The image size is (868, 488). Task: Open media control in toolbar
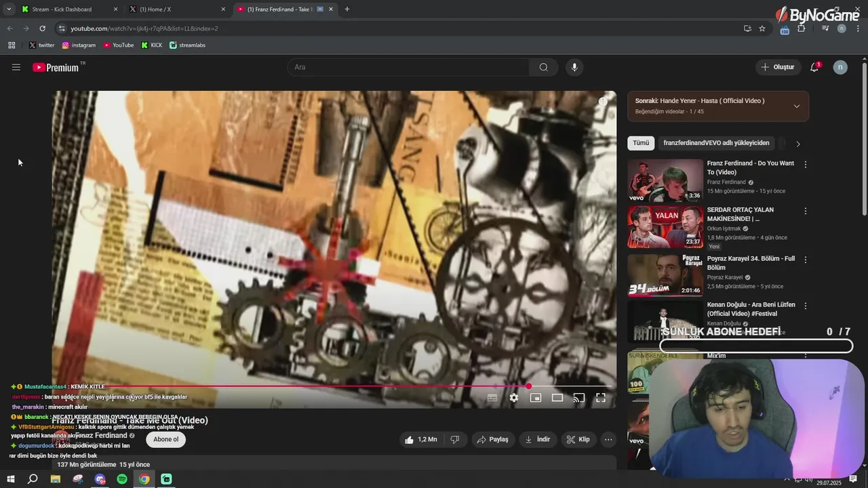(825, 28)
